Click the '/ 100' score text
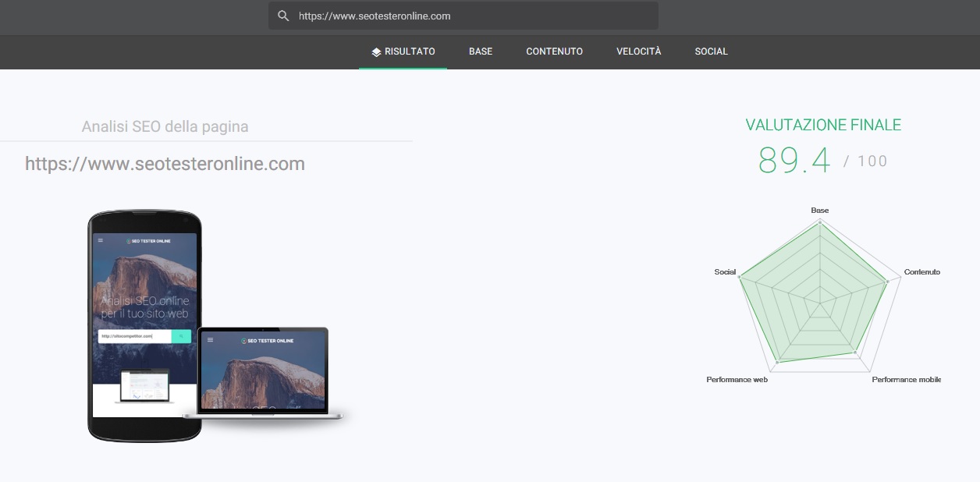980x482 pixels. click(x=865, y=161)
